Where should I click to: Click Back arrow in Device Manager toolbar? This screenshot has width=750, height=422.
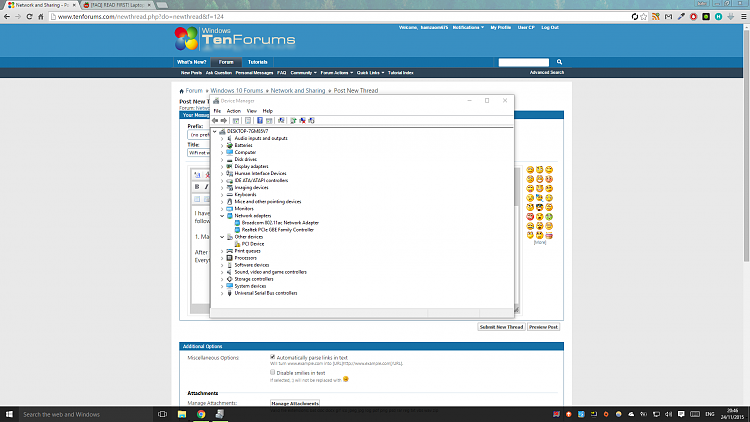click(215, 121)
